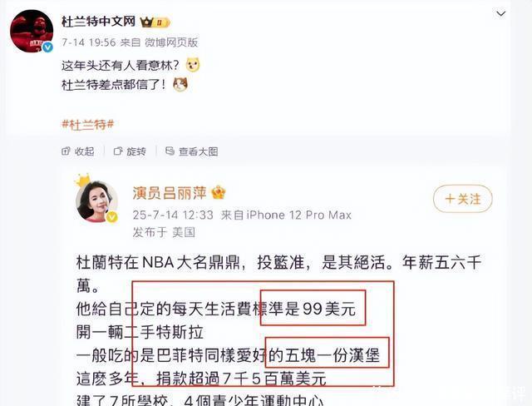Click the 7-14 19:56 post timestamp
Image resolution: width=532 pixels, height=406 pixels.
89,42
